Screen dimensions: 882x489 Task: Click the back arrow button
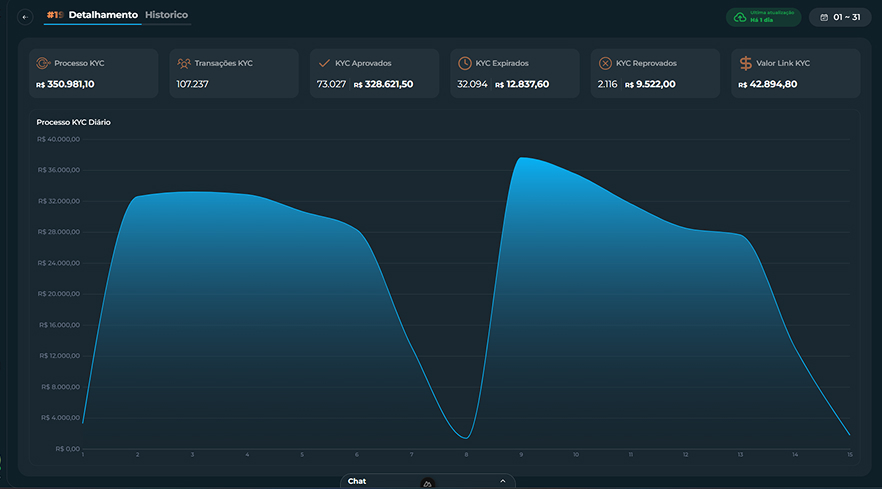[x=25, y=17]
